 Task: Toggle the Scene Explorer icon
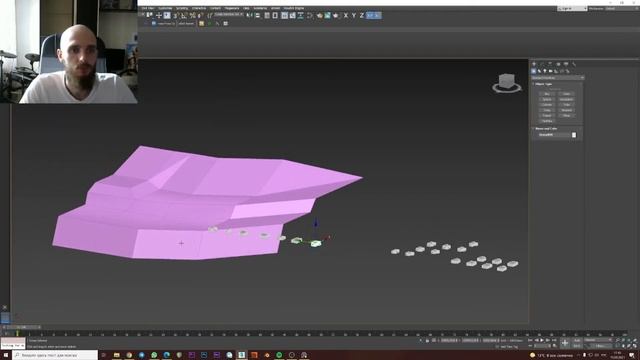[267, 16]
